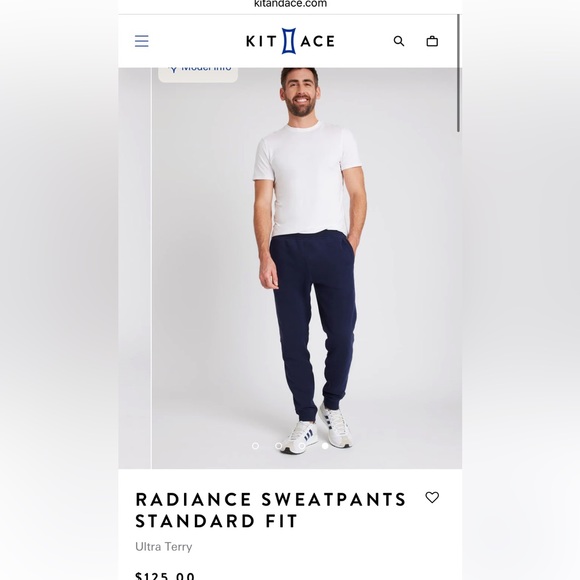
Task: Open the hamburger navigation menu
Action: click(x=142, y=41)
